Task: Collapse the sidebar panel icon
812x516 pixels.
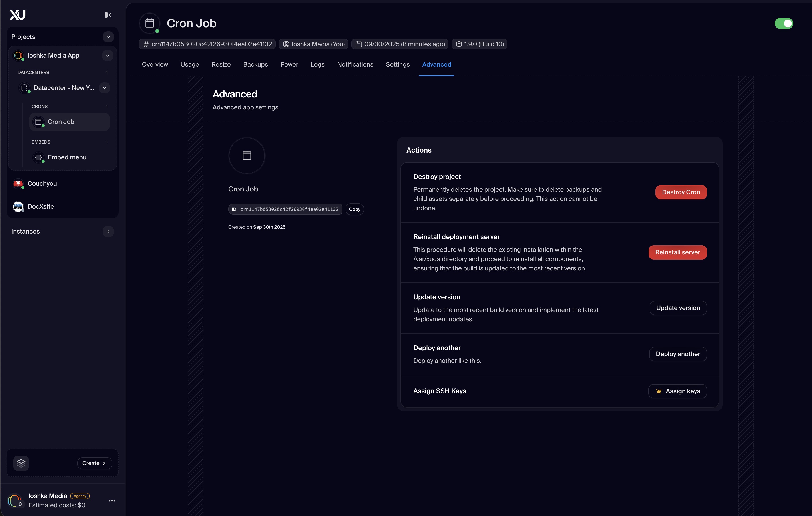Action: (x=108, y=15)
